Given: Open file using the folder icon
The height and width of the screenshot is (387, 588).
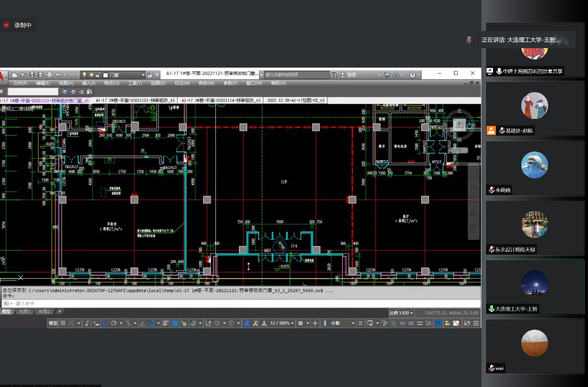Looking at the screenshot, I should pos(23,75).
